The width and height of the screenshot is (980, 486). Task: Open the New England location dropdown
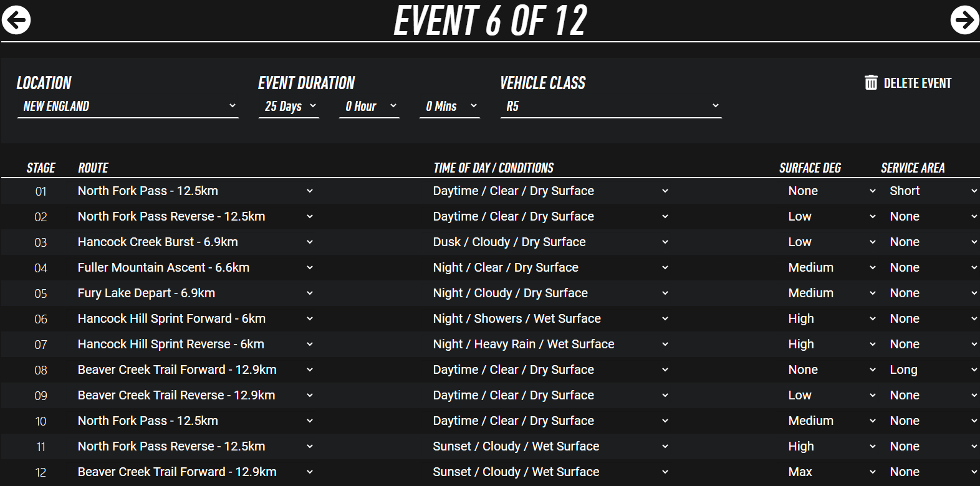pos(128,107)
